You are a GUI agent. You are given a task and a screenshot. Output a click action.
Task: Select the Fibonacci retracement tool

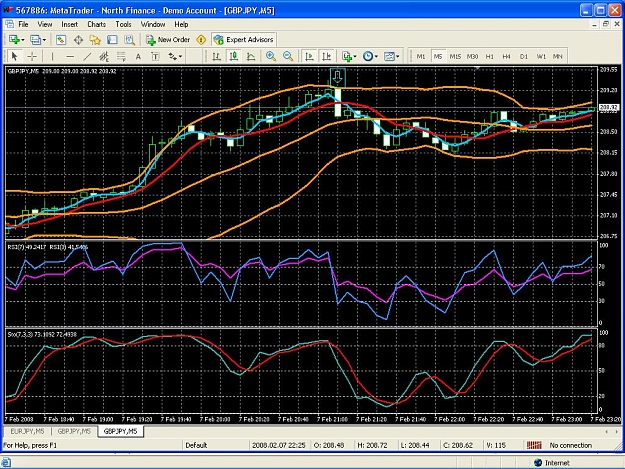[x=121, y=57]
